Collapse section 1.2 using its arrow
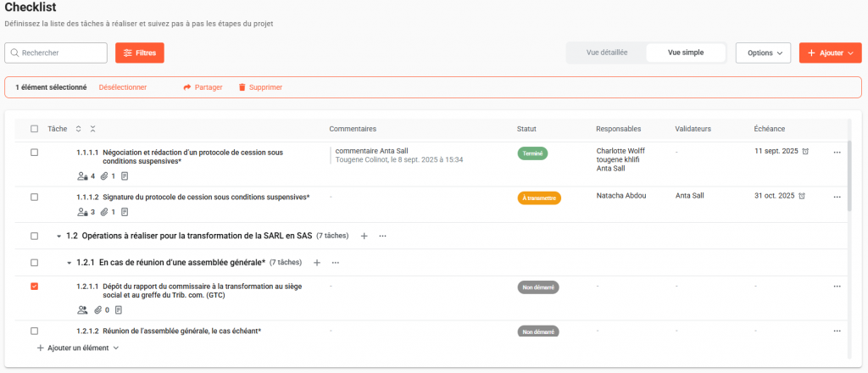Screen dimensions: 868x373 point(58,236)
